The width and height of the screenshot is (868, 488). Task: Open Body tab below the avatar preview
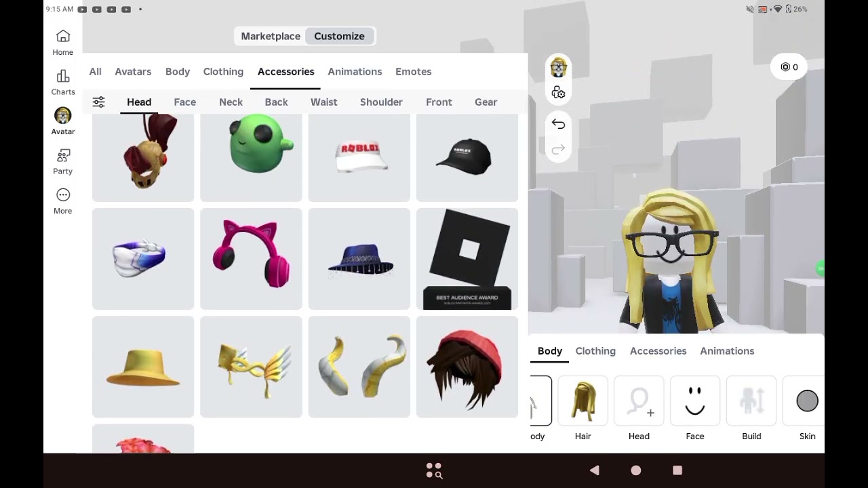coord(550,351)
